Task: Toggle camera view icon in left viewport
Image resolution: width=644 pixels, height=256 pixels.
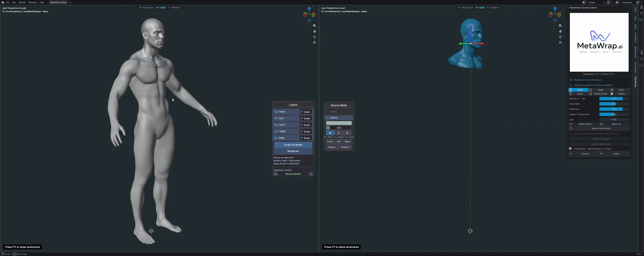Action: coord(314,37)
